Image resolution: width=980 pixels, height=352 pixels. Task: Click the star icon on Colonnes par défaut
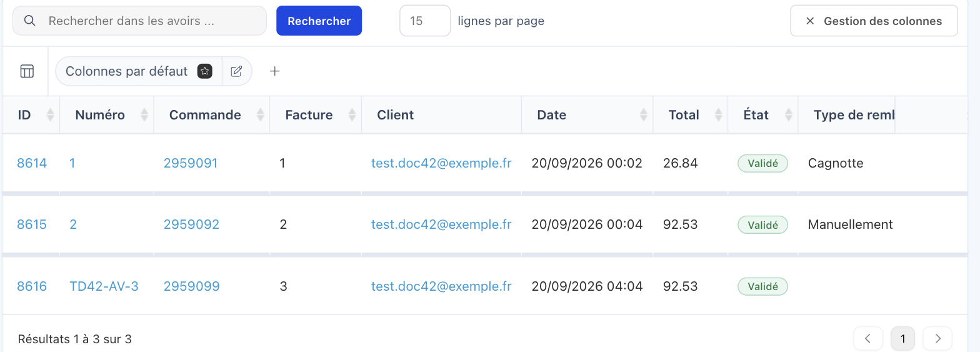[204, 71]
